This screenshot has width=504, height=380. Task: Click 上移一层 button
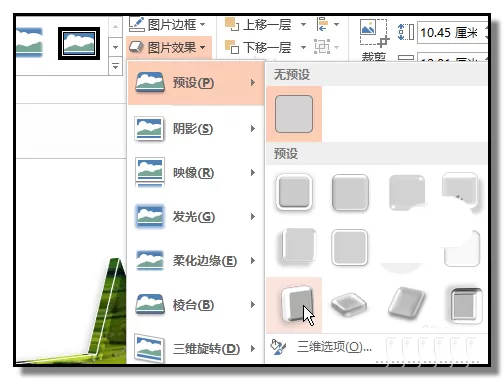[258, 25]
